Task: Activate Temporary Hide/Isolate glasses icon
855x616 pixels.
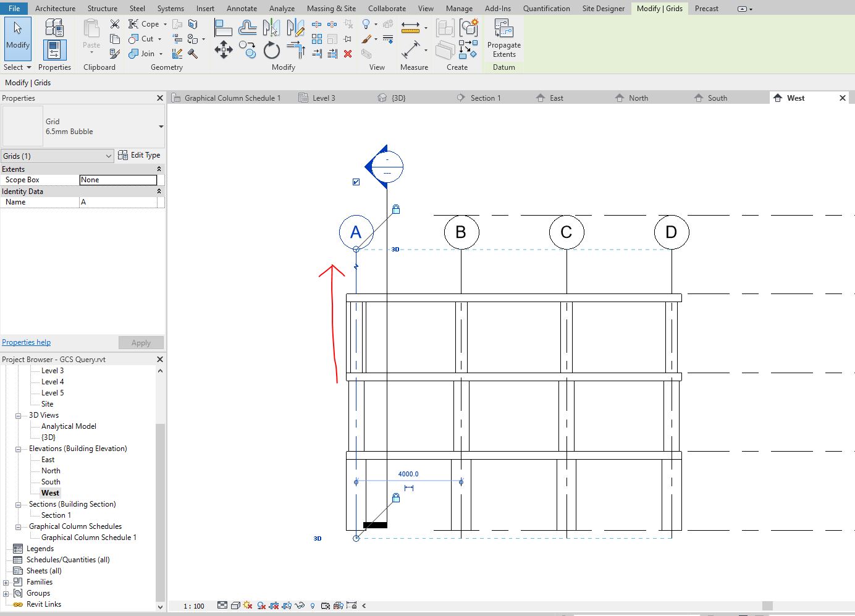Action: 300,605
